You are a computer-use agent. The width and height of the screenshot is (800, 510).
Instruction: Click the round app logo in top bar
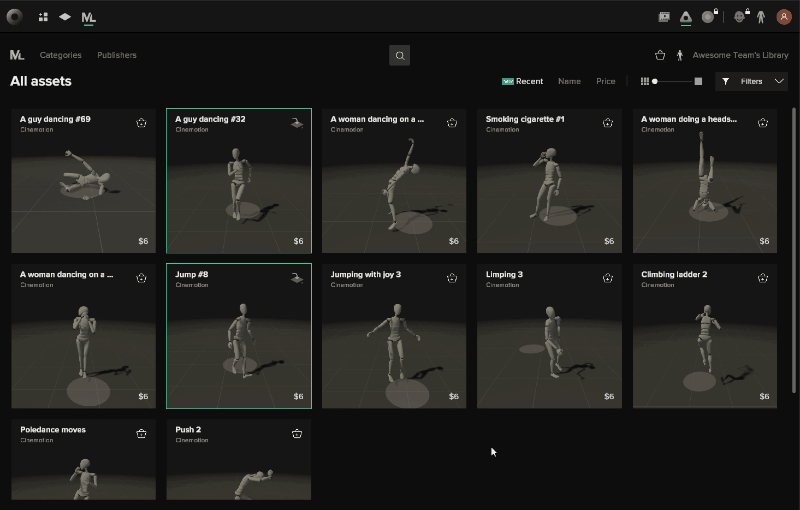coord(14,17)
